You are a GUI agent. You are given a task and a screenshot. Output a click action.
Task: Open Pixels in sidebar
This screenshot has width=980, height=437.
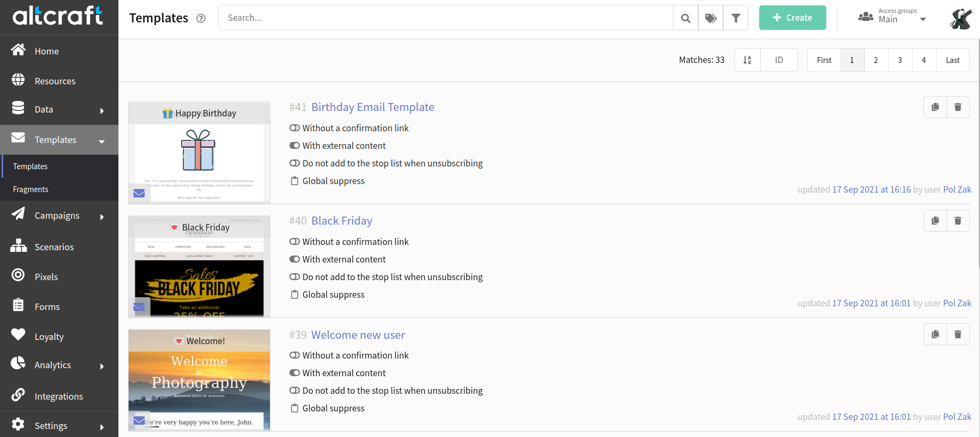pyautogui.click(x=59, y=277)
